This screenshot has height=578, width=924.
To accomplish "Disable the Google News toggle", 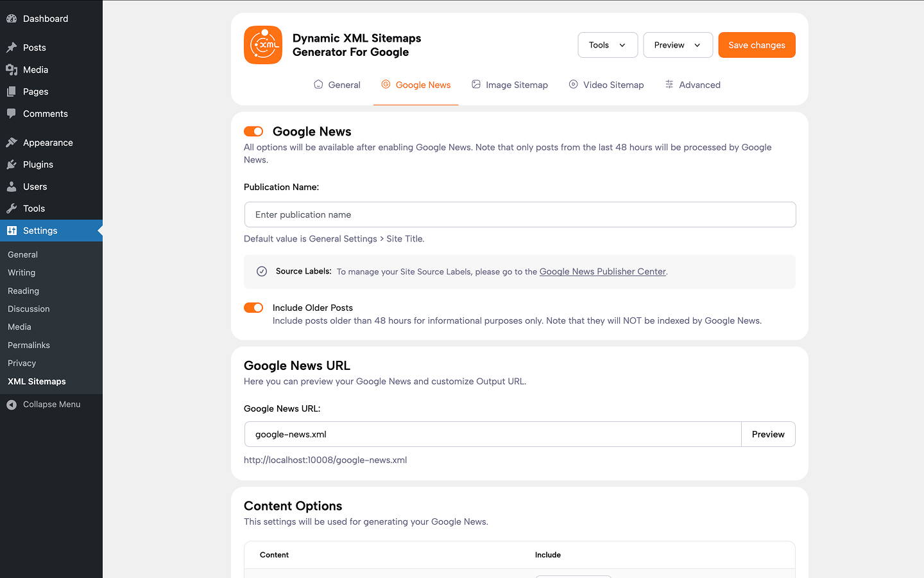I will pyautogui.click(x=253, y=131).
